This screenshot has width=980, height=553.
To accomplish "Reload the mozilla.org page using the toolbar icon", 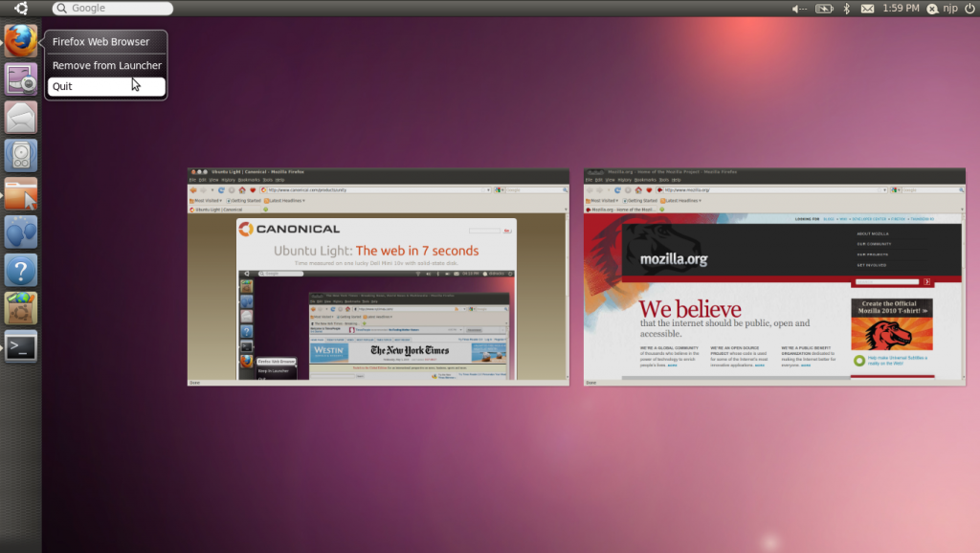I will pos(616,189).
